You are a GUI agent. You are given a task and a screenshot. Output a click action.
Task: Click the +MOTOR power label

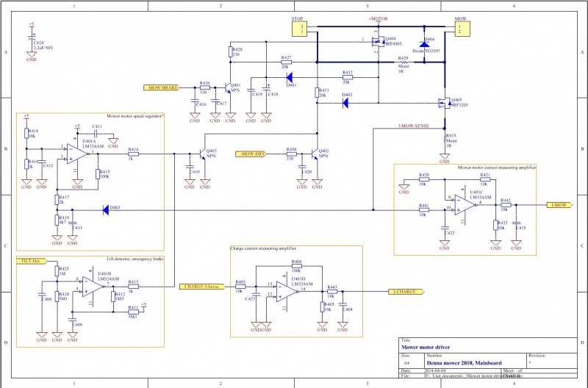point(378,19)
